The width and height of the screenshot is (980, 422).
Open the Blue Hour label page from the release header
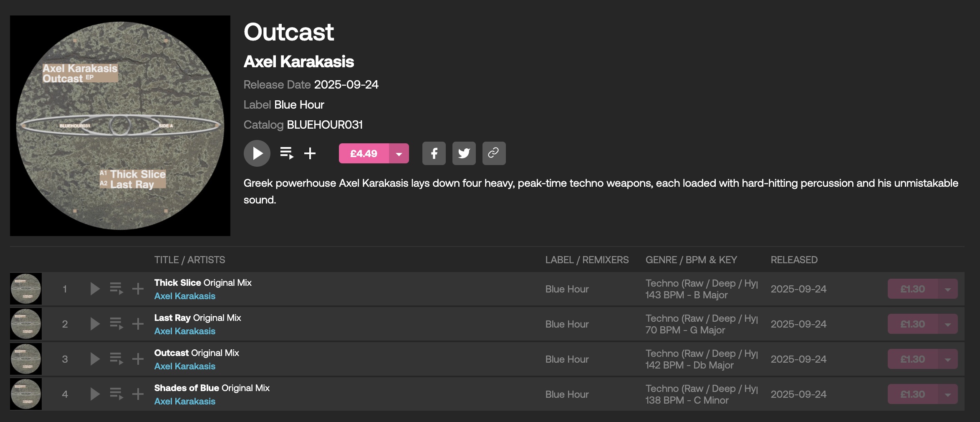point(299,105)
